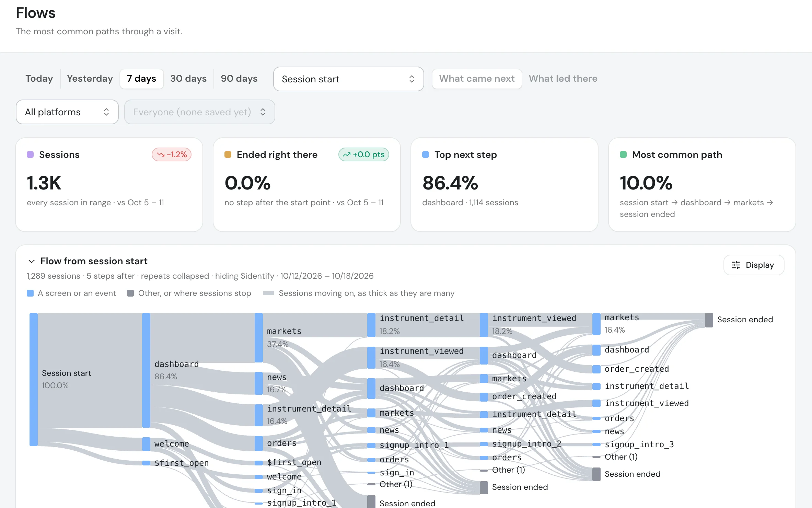812x508 pixels.
Task: Collapse the Flow from session start section
Action: [32, 261]
